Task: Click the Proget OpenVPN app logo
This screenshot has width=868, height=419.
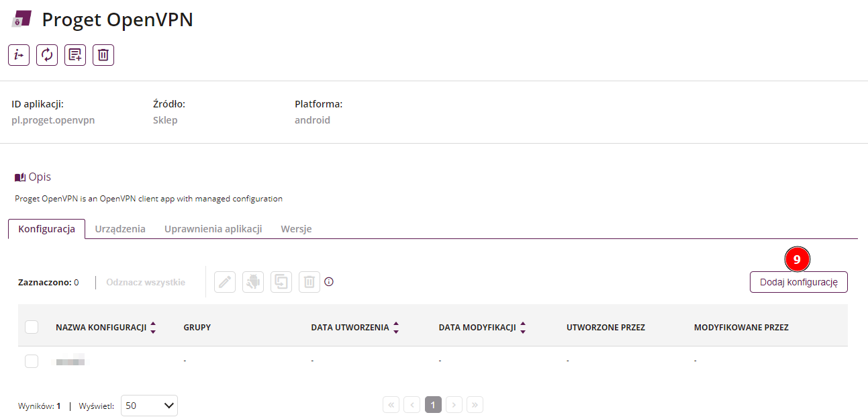Action: [21, 19]
